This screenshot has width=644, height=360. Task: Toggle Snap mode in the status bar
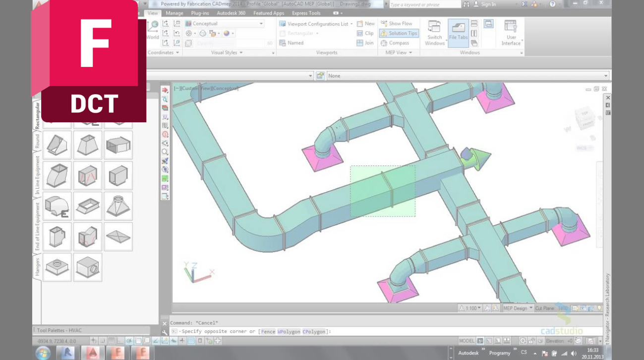click(x=102, y=341)
